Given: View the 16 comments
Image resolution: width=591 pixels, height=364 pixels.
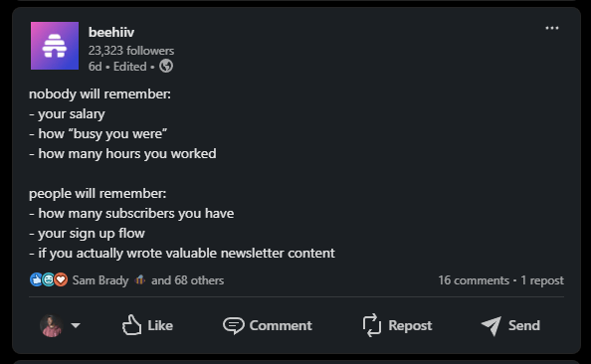Looking at the screenshot, I should [x=474, y=280].
